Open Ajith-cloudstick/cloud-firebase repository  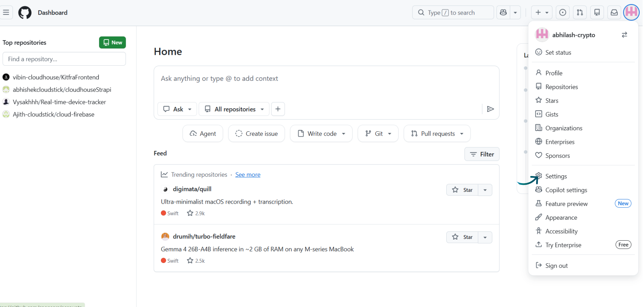(x=53, y=114)
